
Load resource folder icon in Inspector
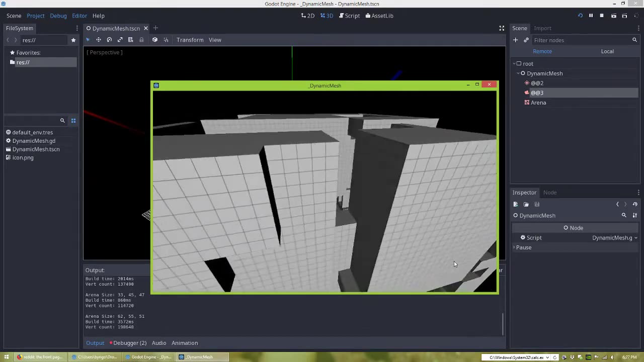(526, 204)
